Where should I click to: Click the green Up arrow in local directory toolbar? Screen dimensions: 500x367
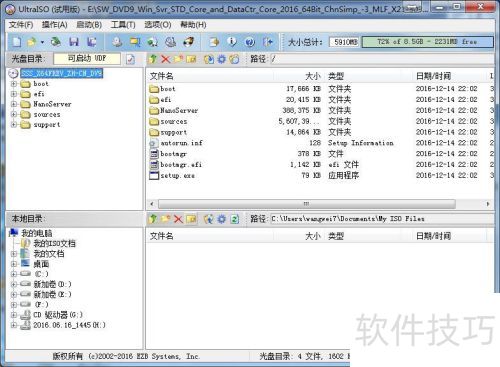coord(153,219)
